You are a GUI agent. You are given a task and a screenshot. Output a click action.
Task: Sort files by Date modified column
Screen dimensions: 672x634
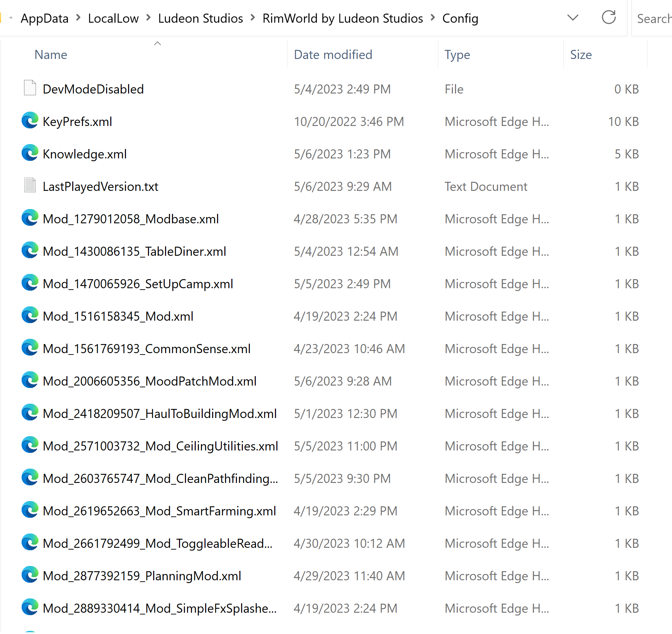pos(333,55)
